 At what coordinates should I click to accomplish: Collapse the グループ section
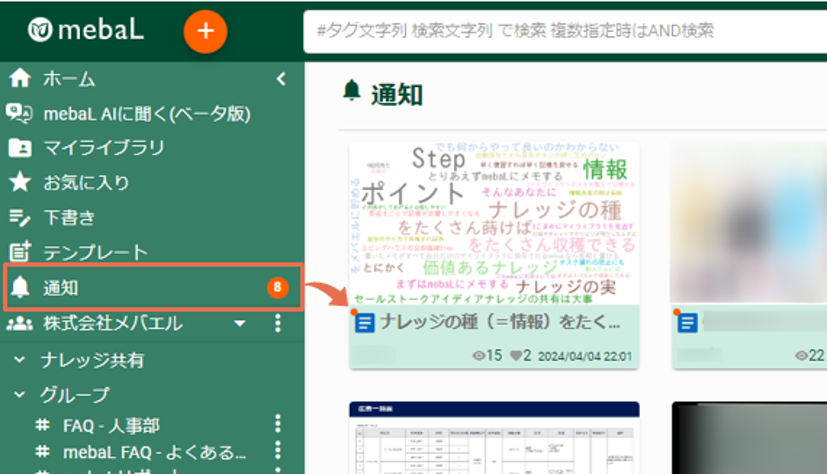pyautogui.click(x=20, y=394)
